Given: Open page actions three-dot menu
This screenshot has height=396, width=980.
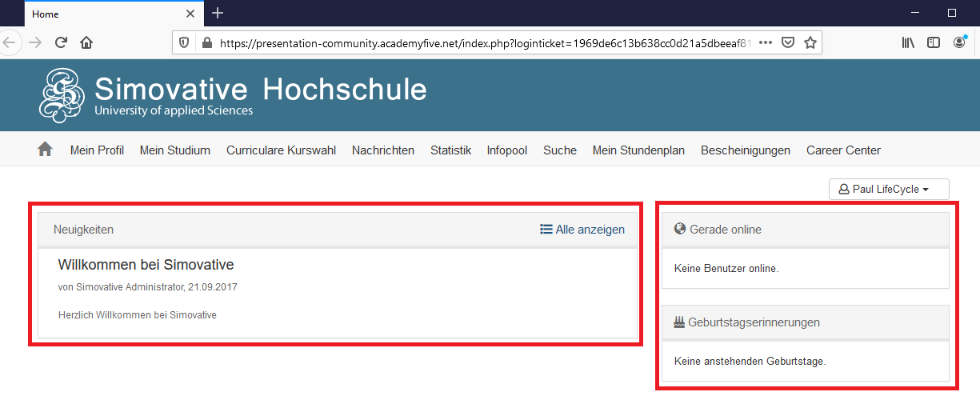Looking at the screenshot, I should (x=765, y=42).
